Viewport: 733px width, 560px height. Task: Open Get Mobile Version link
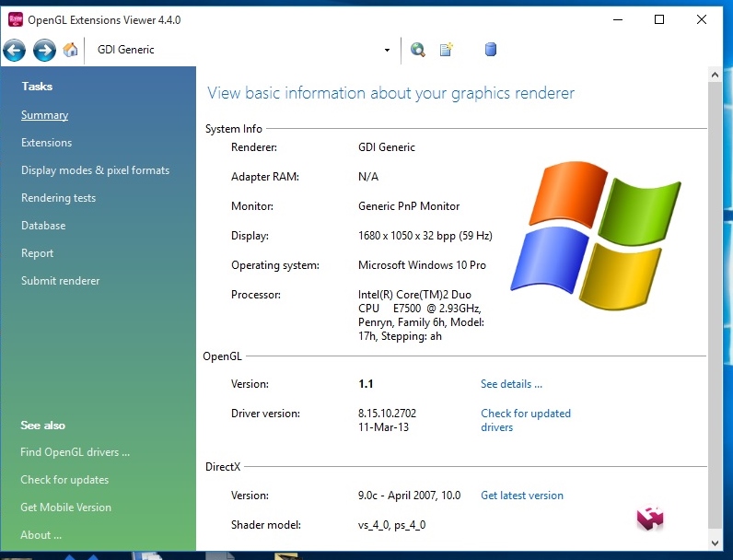click(x=66, y=507)
